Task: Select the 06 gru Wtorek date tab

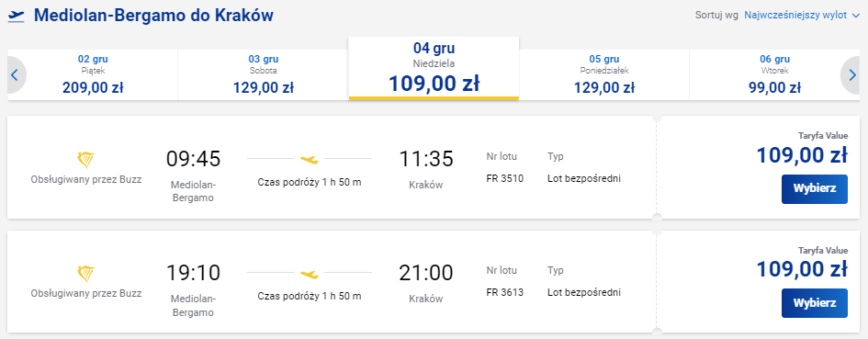Action: 774,74
